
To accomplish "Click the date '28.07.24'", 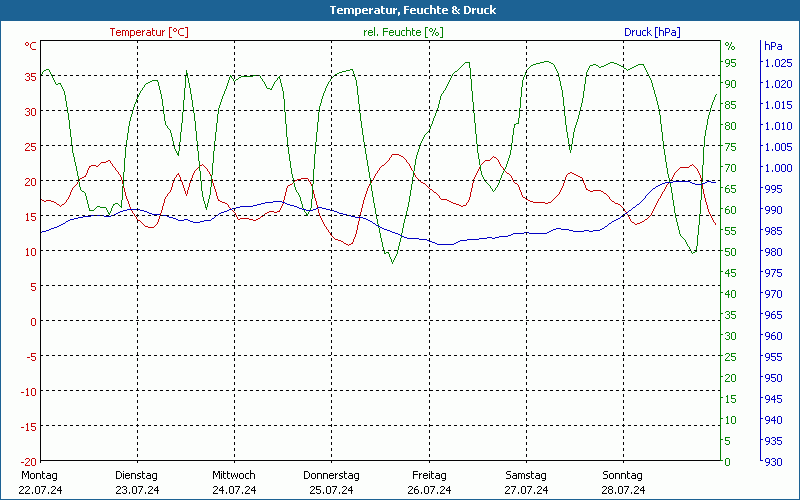I will tap(623, 490).
